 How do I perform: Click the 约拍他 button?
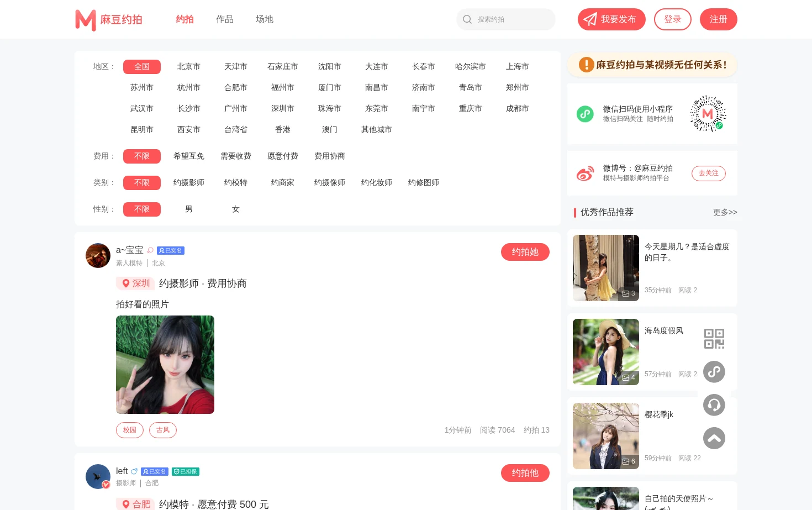click(525, 473)
